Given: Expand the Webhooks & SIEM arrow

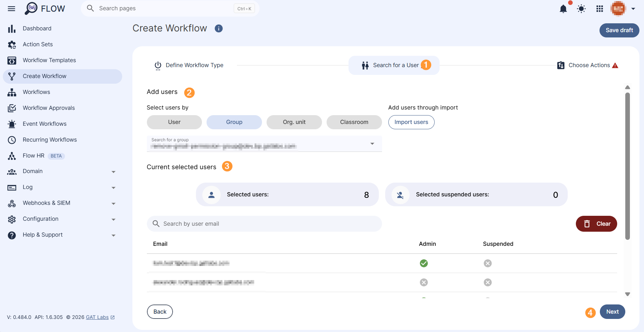Looking at the screenshot, I should coord(113,203).
